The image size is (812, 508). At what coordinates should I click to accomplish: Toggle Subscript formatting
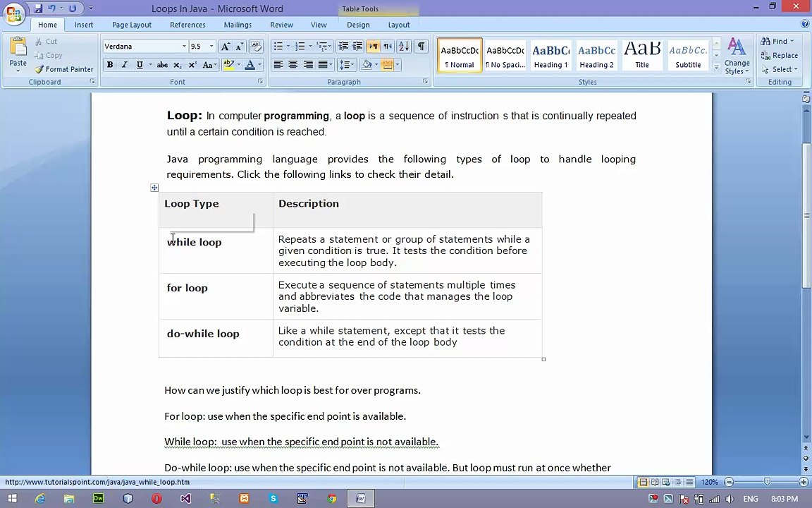pyautogui.click(x=177, y=65)
